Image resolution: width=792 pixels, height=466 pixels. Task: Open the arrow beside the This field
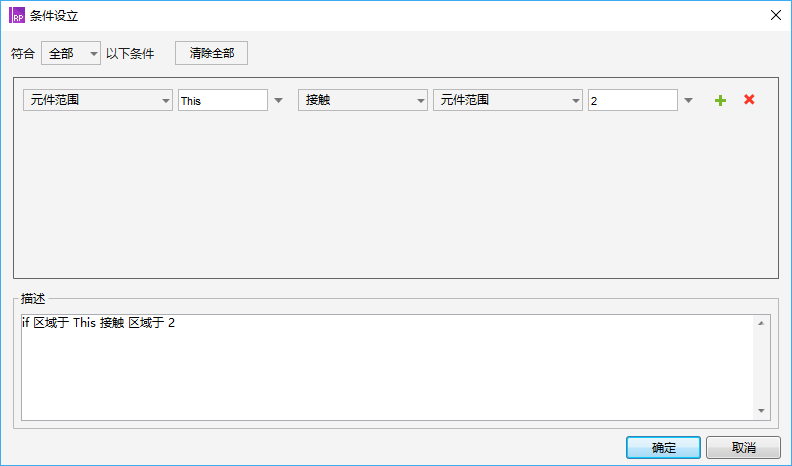click(x=279, y=100)
